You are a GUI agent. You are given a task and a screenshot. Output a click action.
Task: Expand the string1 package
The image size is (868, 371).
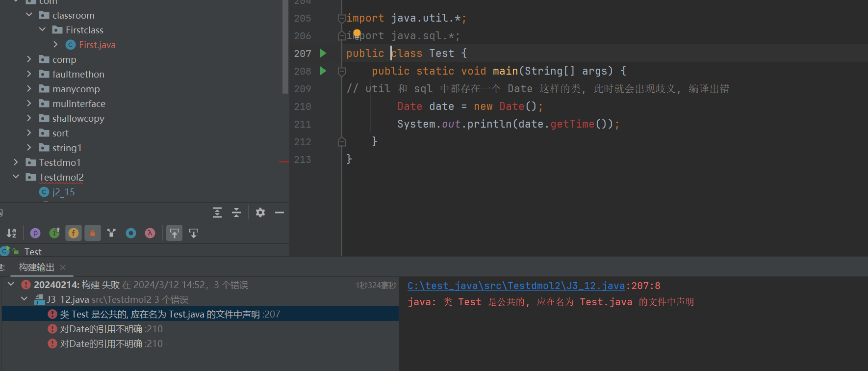point(29,147)
